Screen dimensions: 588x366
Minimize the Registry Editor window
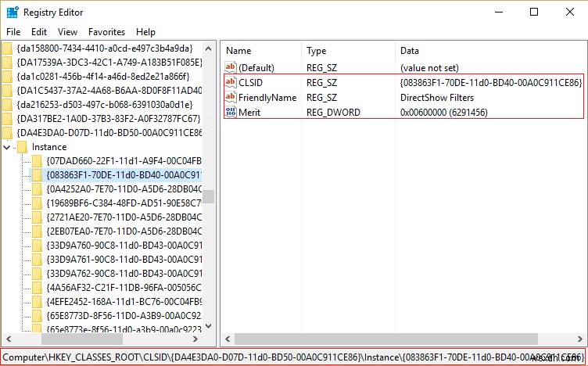click(499, 12)
